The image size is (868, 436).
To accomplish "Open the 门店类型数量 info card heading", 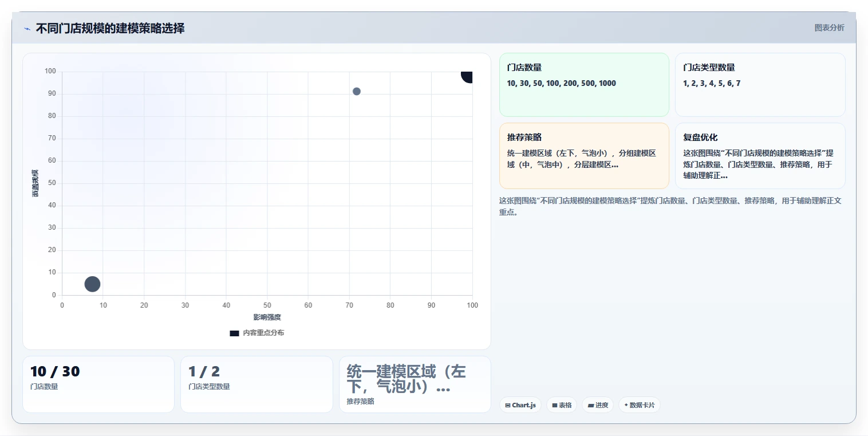I will pyautogui.click(x=709, y=68).
